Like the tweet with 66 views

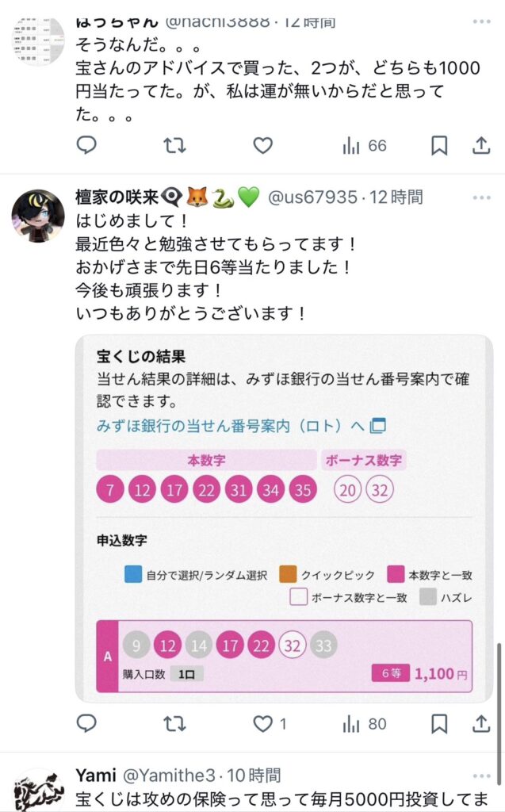(x=262, y=146)
